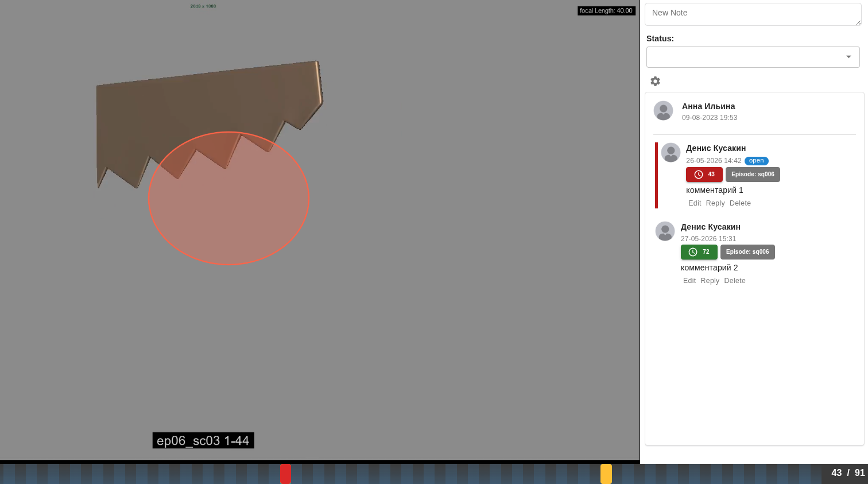Click into the New Note text field
The height and width of the screenshot is (484, 868).
(753, 14)
